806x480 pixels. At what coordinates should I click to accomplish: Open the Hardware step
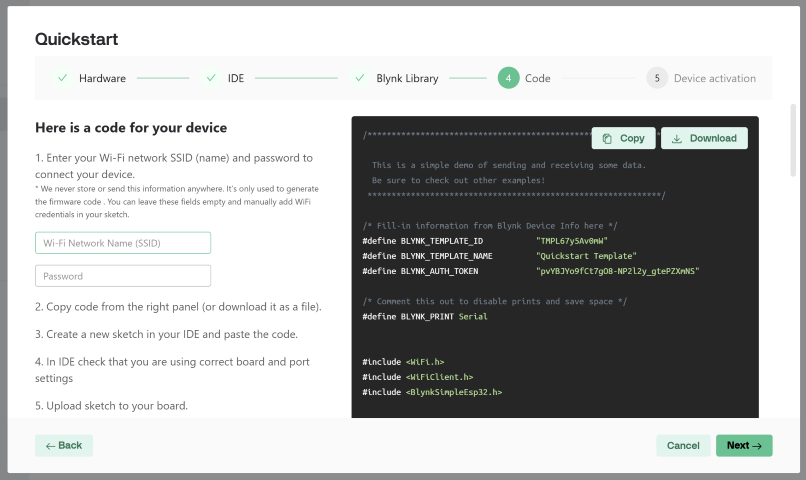click(x=102, y=79)
